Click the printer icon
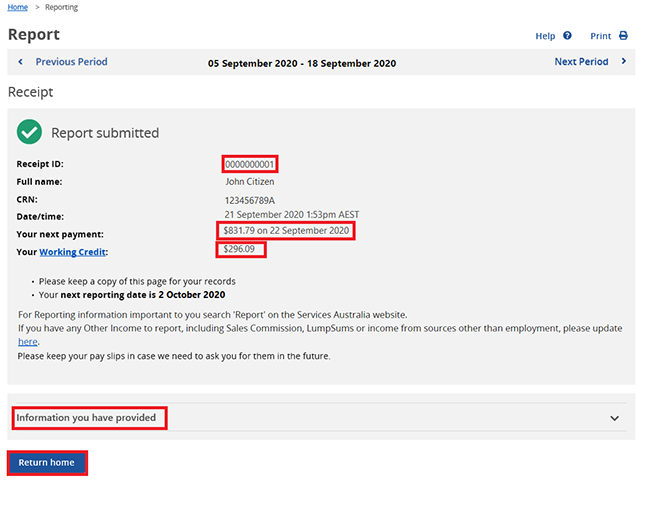This screenshot has height=509, width=650. [624, 36]
